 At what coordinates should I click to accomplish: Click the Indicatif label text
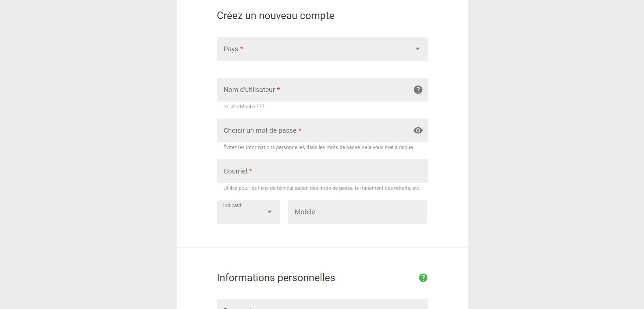point(232,205)
